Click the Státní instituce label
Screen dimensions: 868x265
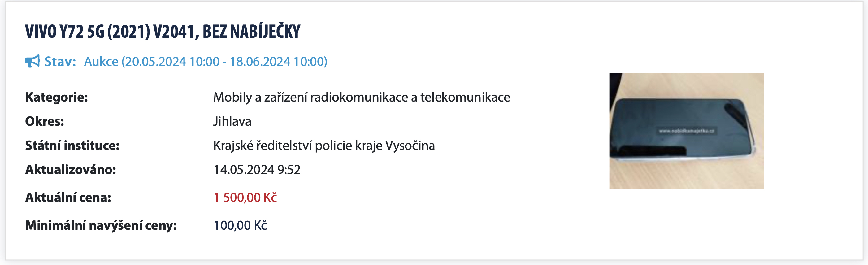(72, 145)
